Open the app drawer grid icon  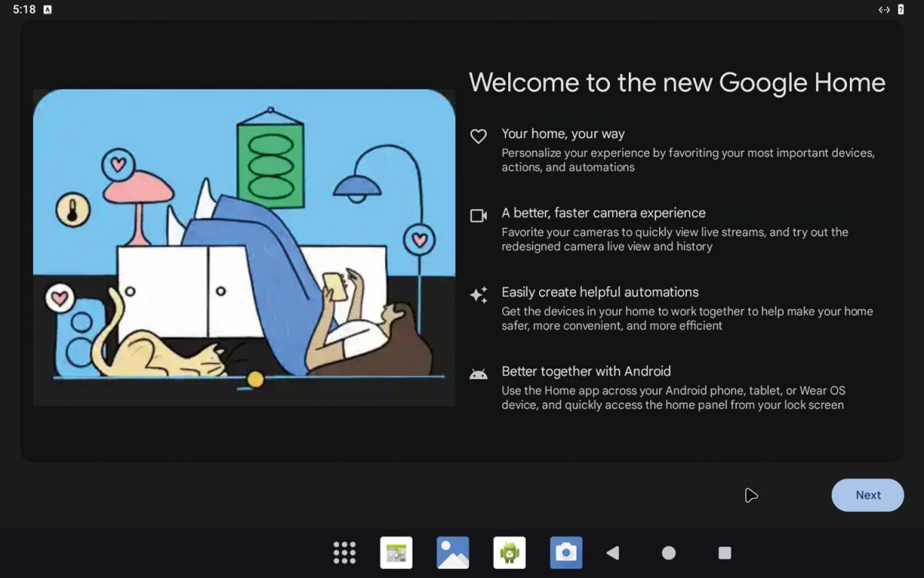click(344, 553)
